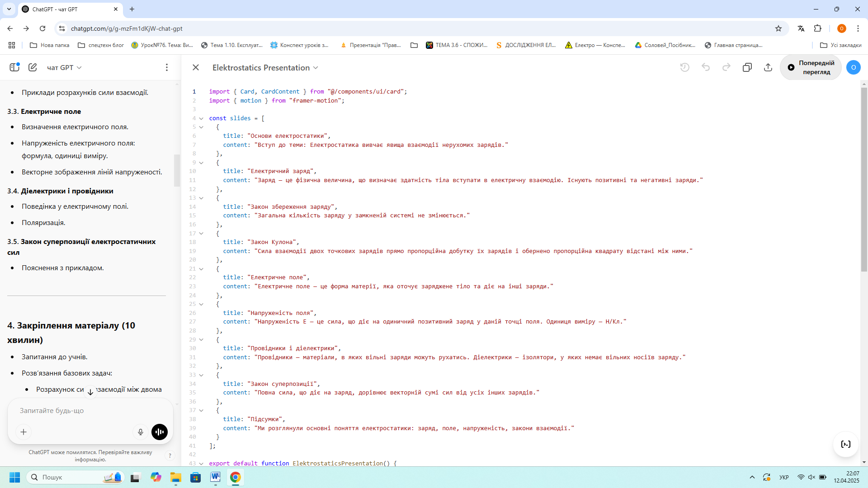Click the plus attach button in the prompt
The image size is (868, 488).
24,432
